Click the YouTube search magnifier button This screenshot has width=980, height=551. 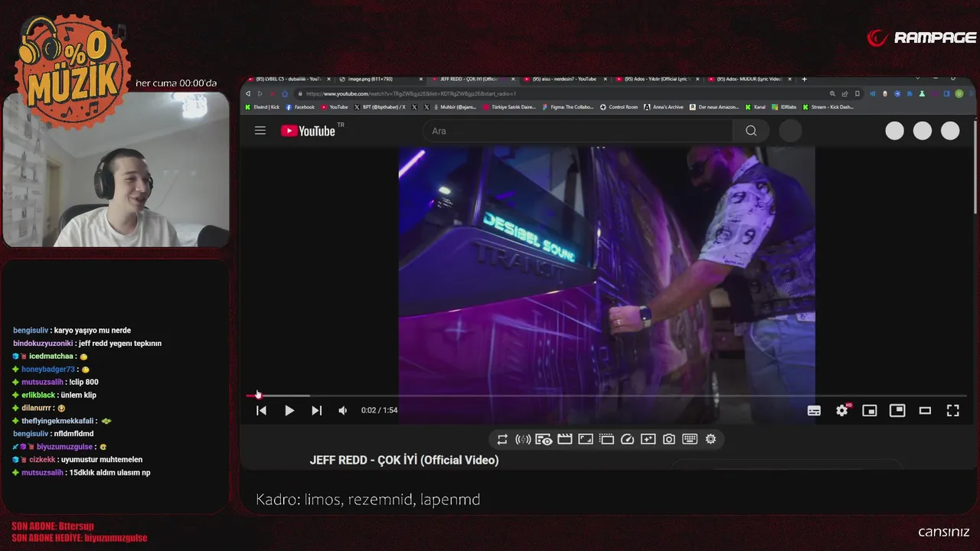tap(751, 131)
